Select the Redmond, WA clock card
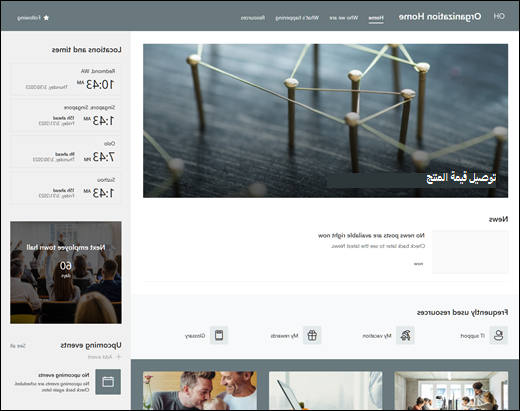 pyautogui.click(x=66, y=79)
